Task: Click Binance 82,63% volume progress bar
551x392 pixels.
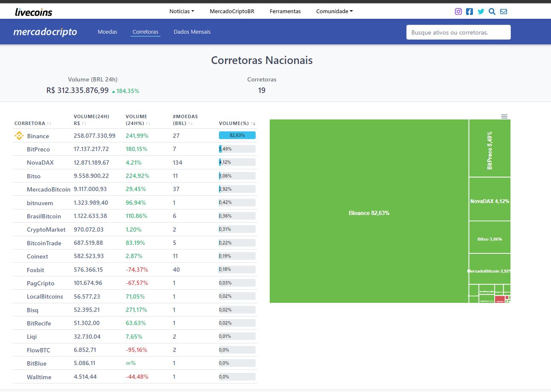Action: click(237, 135)
